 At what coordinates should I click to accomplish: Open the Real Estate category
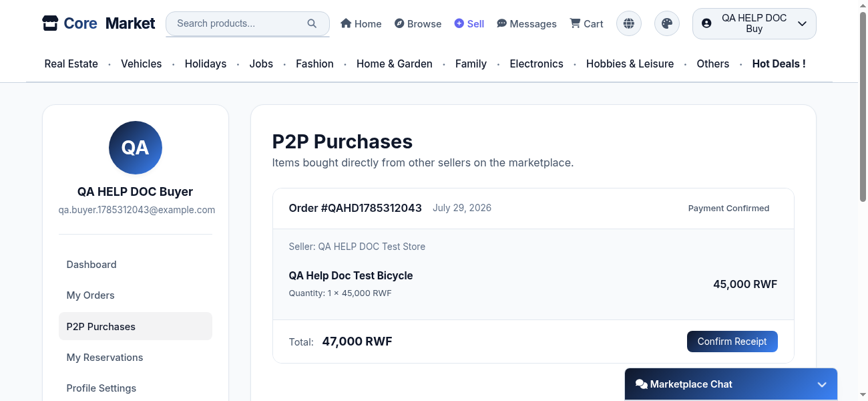pyautogui.click(x=71, y=63)
